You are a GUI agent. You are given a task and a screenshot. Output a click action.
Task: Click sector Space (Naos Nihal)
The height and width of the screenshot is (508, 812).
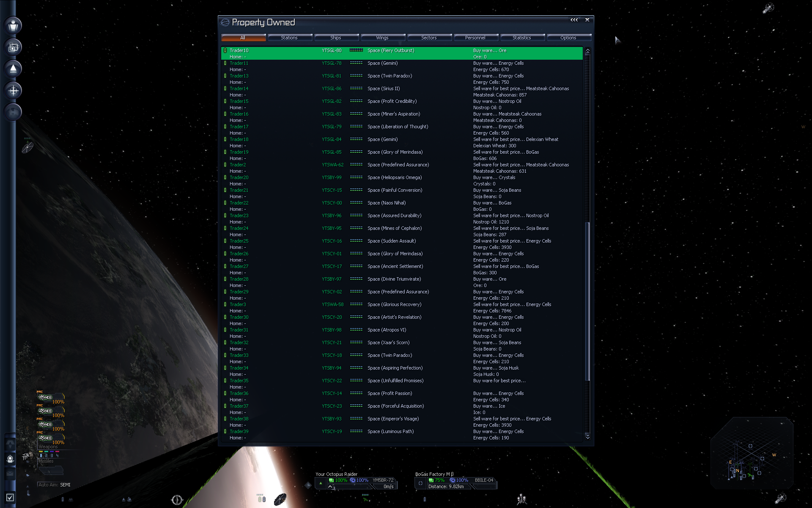[x=387, y=203]
